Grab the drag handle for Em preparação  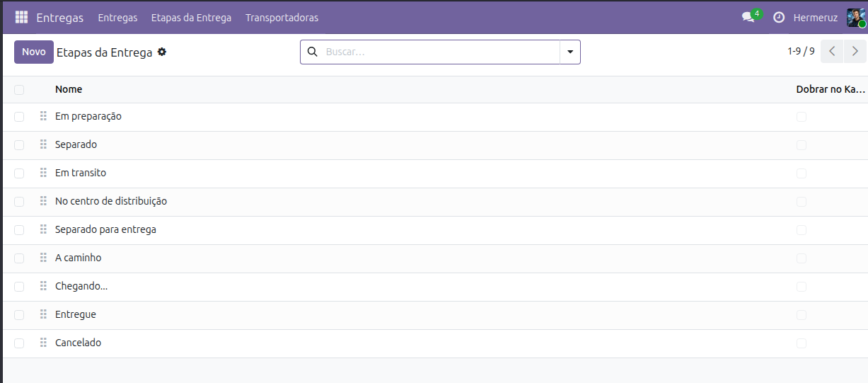43,116
